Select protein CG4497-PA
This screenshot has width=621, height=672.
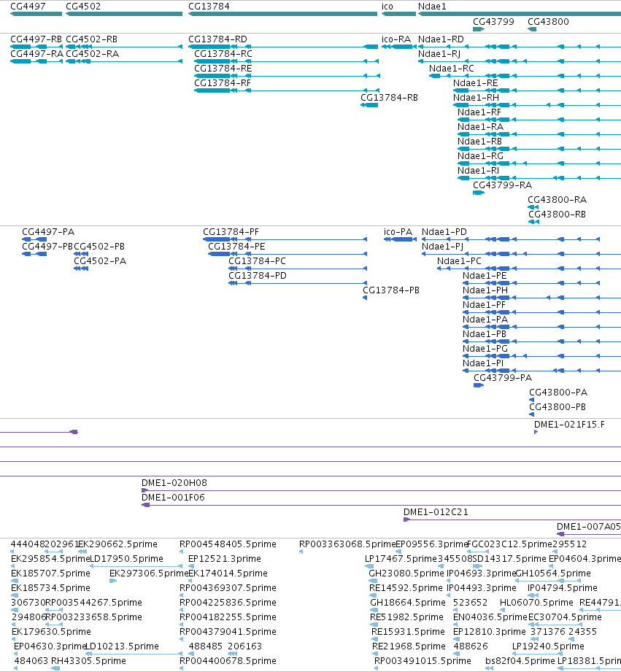[x=48, y=232]
